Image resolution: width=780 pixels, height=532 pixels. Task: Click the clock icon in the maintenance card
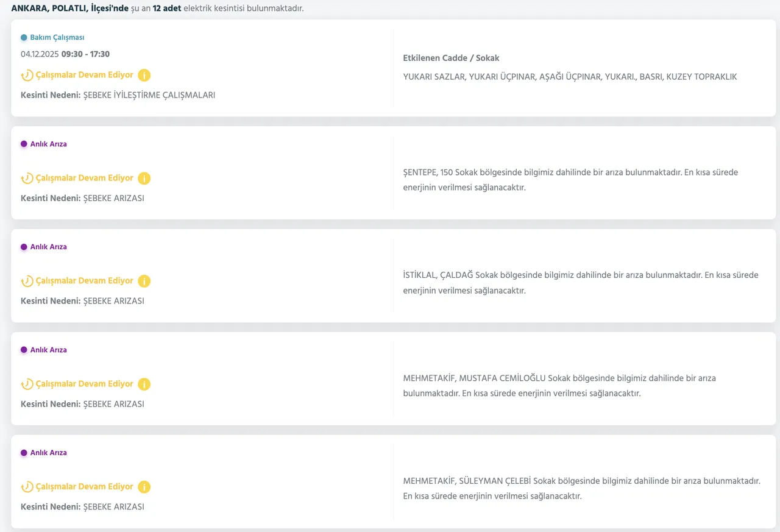(27, 76)
